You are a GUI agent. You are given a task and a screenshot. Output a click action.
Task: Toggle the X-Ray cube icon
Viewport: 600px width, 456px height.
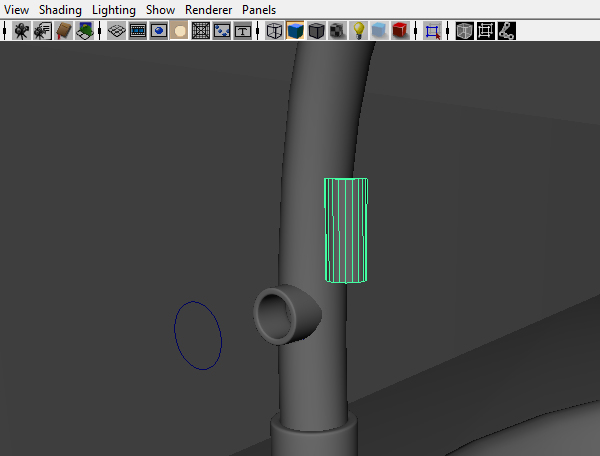(465, 31)
